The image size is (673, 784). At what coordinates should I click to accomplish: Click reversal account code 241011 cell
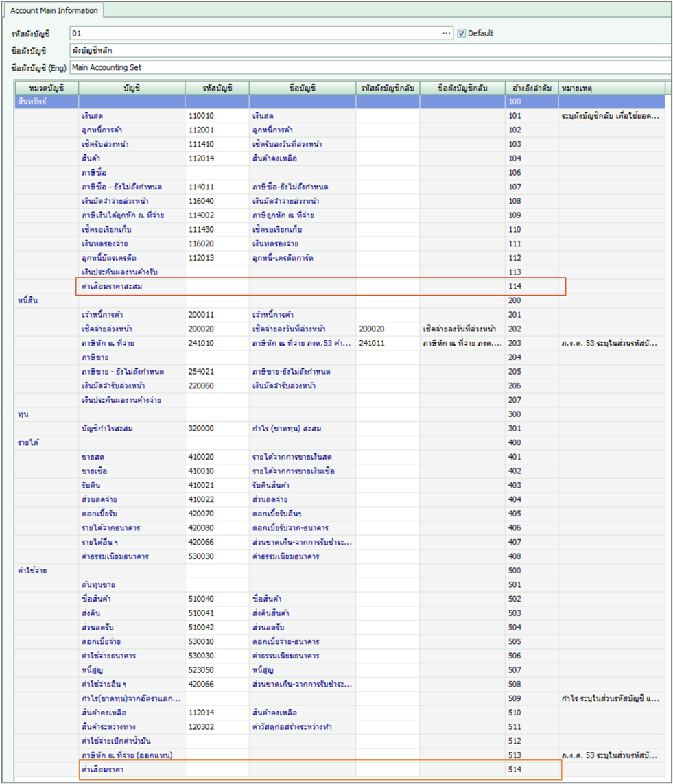point(388,343)
